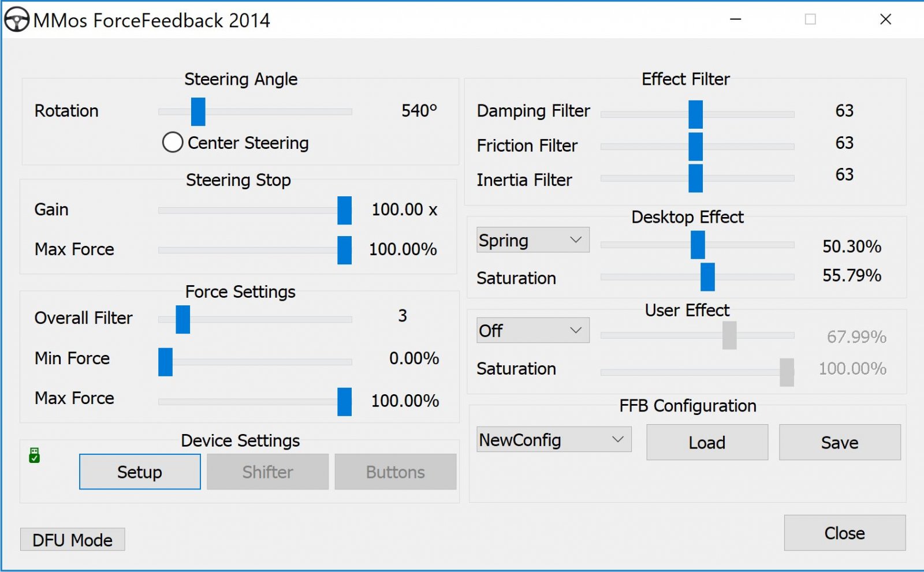Open the Spring desktop effect dropdown
The height and width of the screenshot is (572, 924).
[532, 240]
